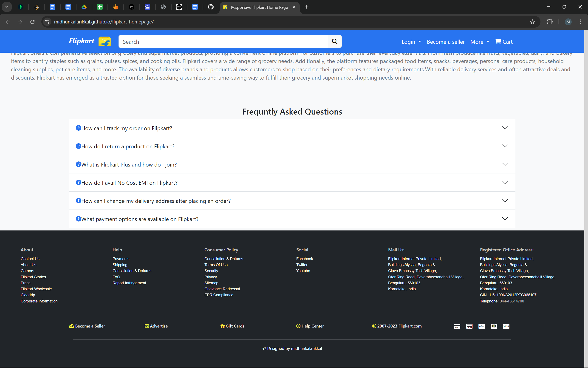Close the Responsive Flipkart Home Page tab
Viewport: 588px width, 368px height.
[x=294, y=7]
